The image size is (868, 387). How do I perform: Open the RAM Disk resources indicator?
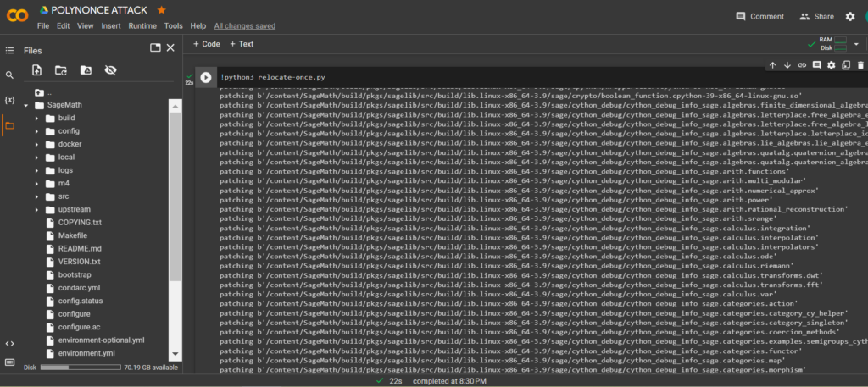click(x=827, y=44)
